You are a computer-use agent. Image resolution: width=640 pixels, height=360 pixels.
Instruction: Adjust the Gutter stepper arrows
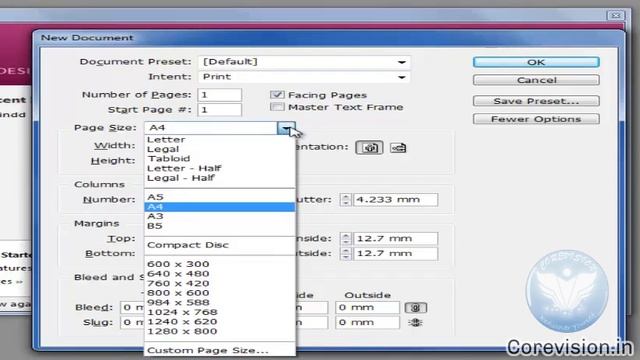(x=346, y=200)
